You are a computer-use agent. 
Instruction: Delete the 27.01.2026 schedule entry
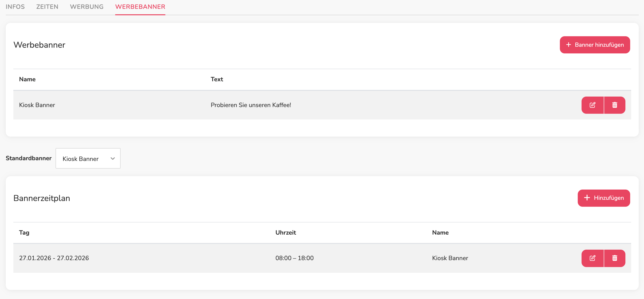tap(615, 258)
